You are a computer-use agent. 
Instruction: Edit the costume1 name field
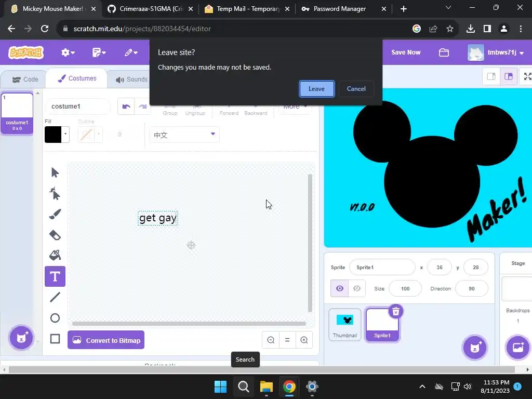[x=78, y=107]
